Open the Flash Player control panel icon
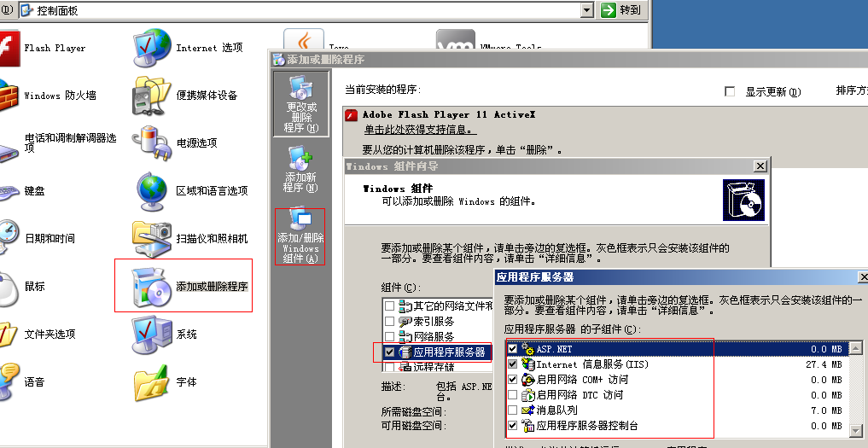The image size is (868, 448). pyautogui.click(x=9, y=48)
